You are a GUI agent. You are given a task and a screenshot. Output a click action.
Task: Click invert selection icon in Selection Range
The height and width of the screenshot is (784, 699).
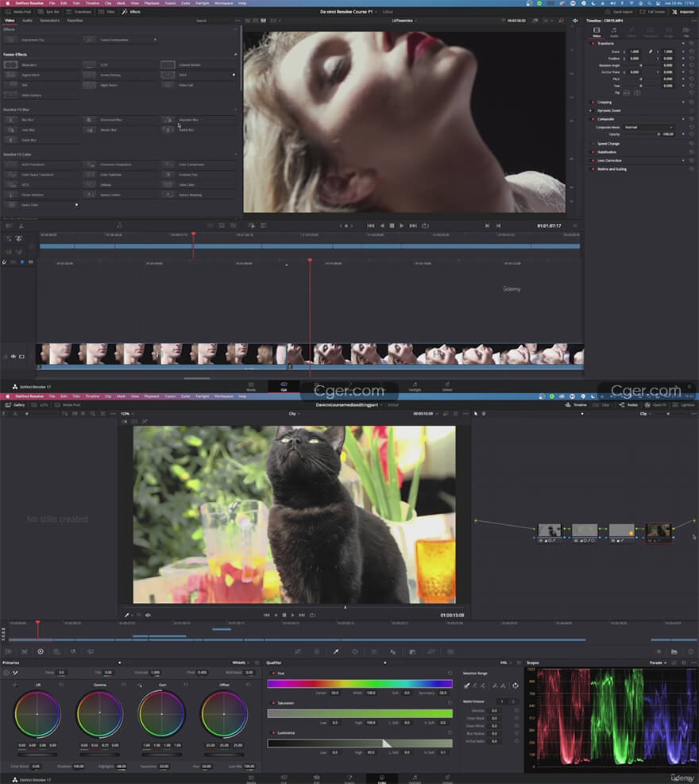516,686
